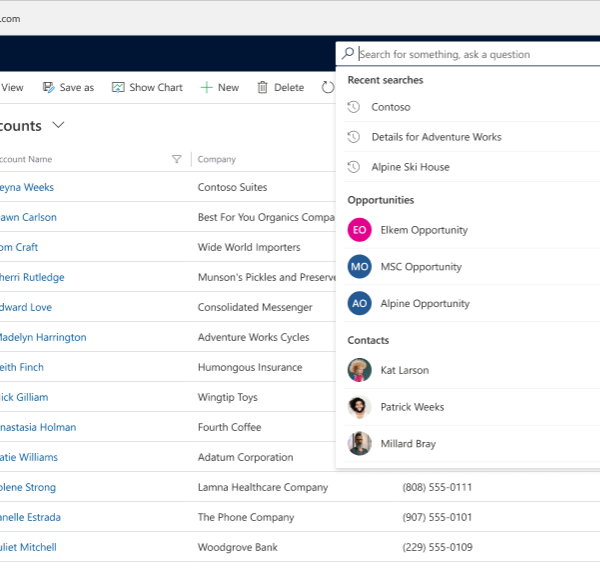Click Kat Larson's profile photo
Screen dimensions: 600x570
[x=359, y=370]
